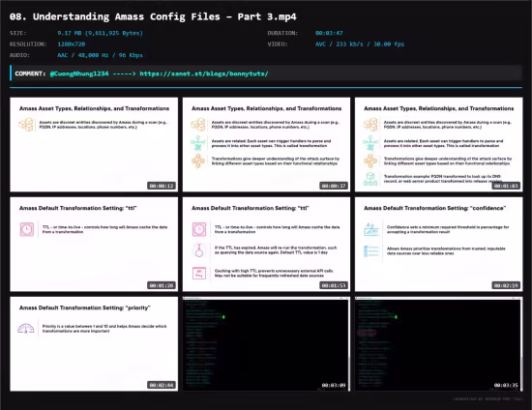Click the green box icon in the 00:01:03 frame
Screen dimensions: 532x410
click(x=370, y=179)
